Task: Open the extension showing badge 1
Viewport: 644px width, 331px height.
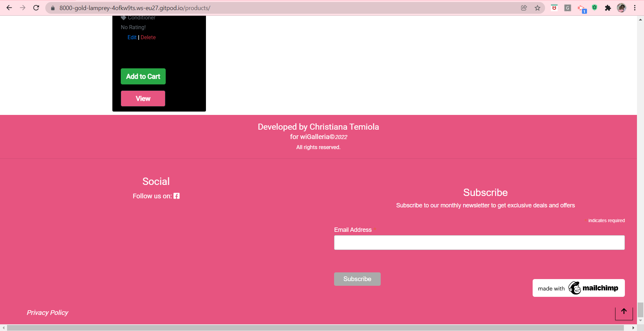Action: click(x=582, y=9)
